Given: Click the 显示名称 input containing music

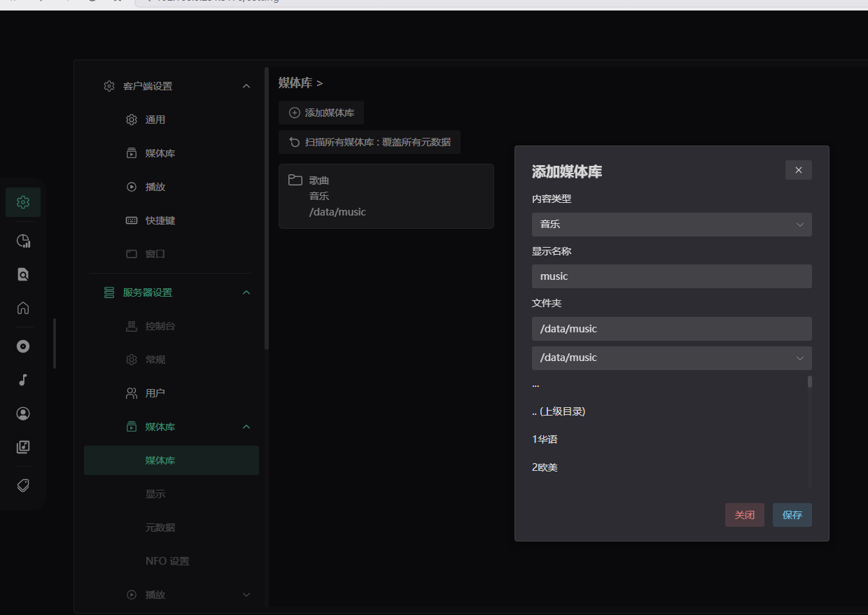Looking at the screenshot, I should click(671, 276).
